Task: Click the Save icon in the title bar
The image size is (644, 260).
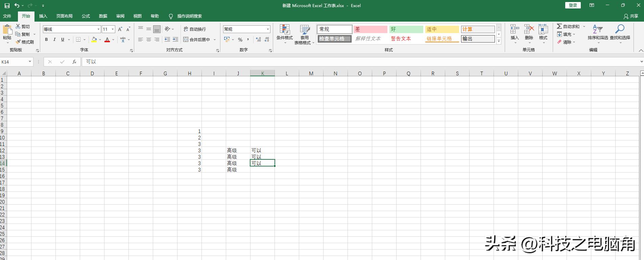Action: [7, 6]
